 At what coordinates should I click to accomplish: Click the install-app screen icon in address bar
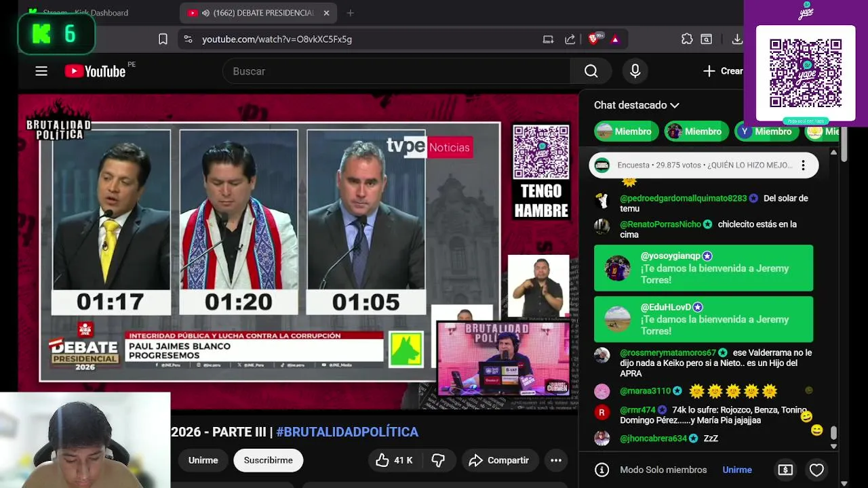pyautogui.click(x=548, y=39)
